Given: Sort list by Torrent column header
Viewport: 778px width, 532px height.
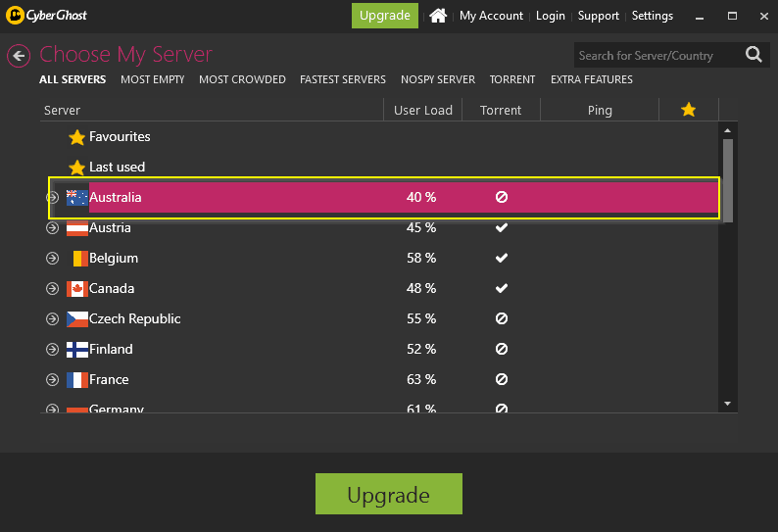Looking at the screenshot, I should (501, 110).
